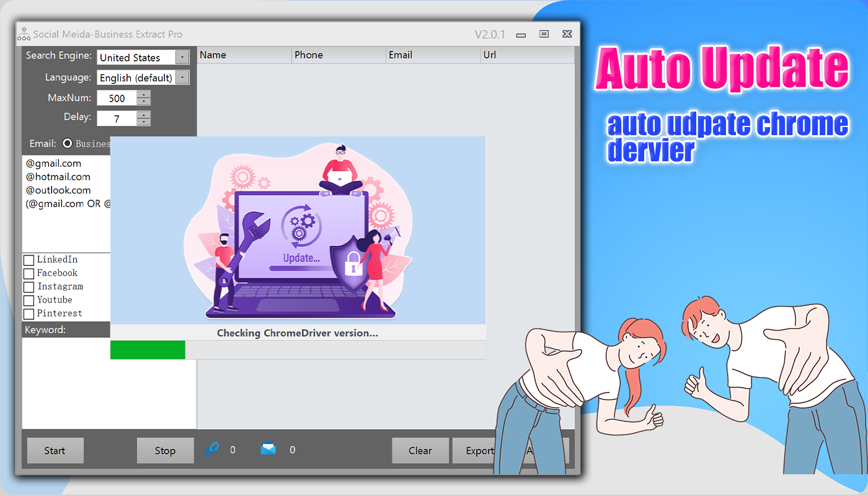Screen dimensions: 868x496
Task: Click the Start button
Action: tap(55, 451)
